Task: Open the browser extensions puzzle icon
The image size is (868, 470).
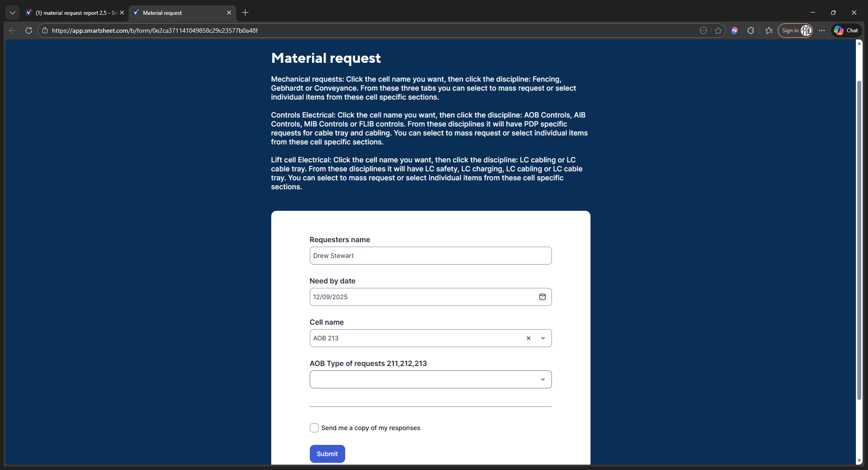Action: coord(751,30)
